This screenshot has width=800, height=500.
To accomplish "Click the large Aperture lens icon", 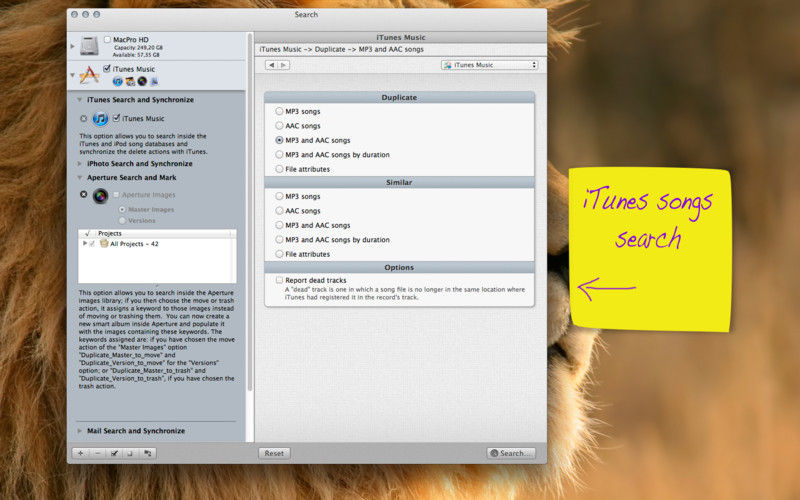I will click(101, 195).
